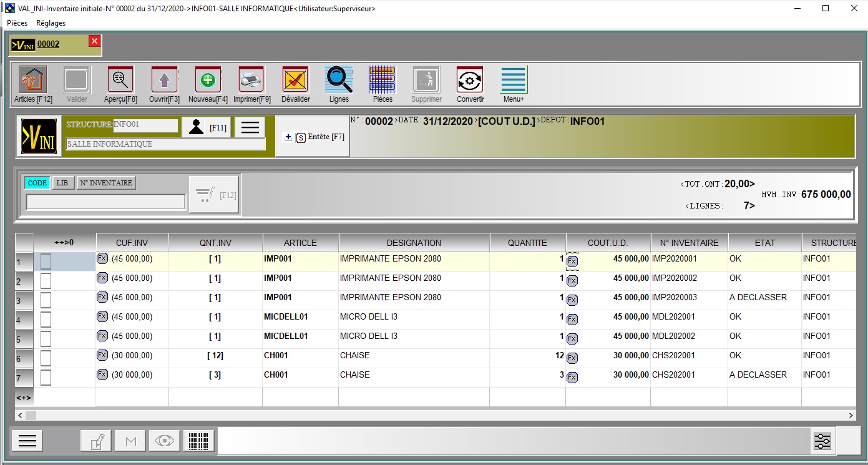Click horizontal scrollbar right arrow
Viewport: 868px width, 465px height.
point(851,415)
